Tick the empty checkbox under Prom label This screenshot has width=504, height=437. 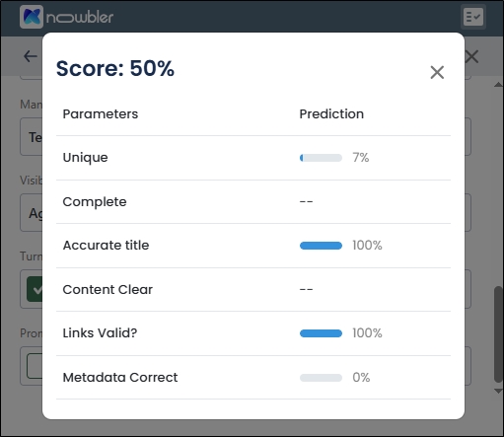tap(35, 366)
